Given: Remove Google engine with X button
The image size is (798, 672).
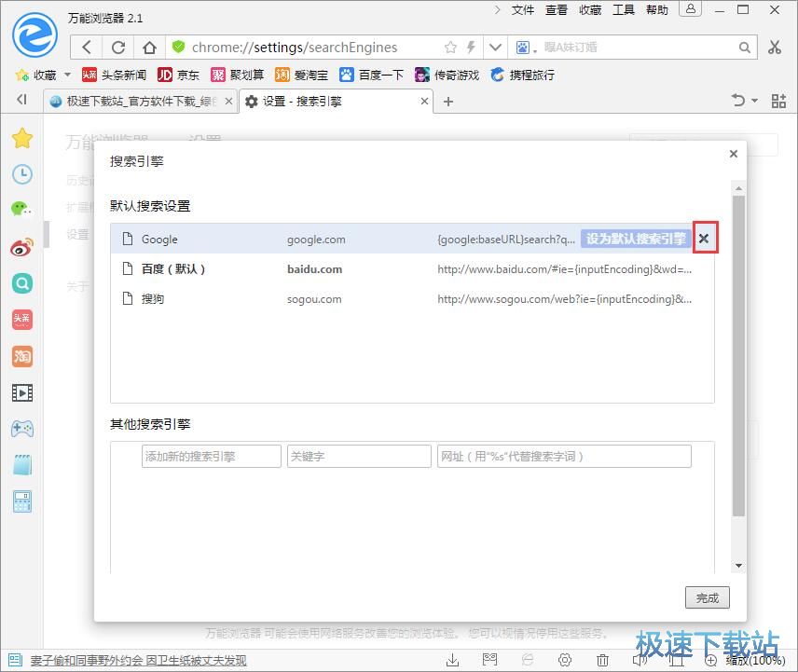Looking at the screenshot, I should tap(704, 238).
